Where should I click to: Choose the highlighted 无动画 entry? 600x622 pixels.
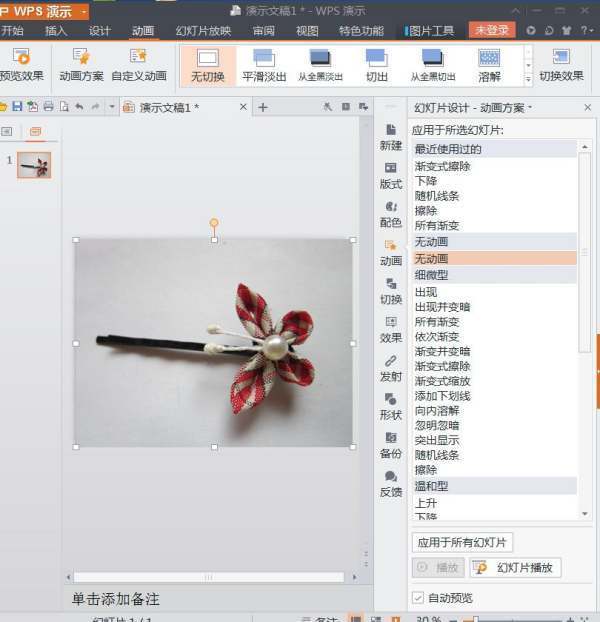494,259
